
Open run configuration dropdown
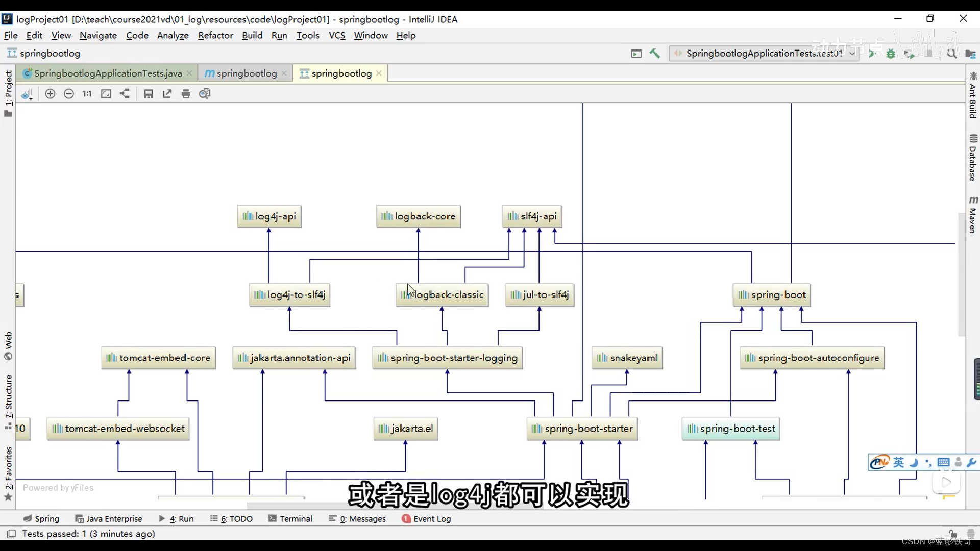pos(764,53)
